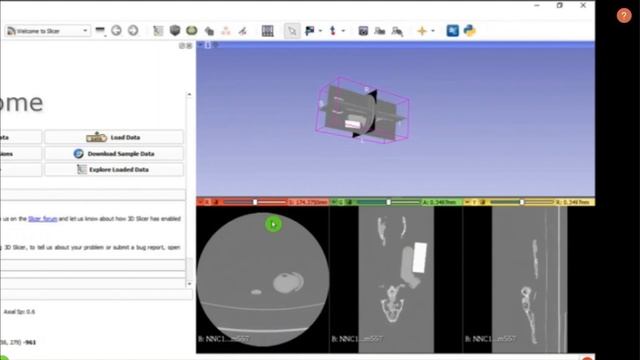The height and width of the screenshot is (360, 640).
Task: Click the button beside Y in yellow slice bar
Action: tap(482, 202)
